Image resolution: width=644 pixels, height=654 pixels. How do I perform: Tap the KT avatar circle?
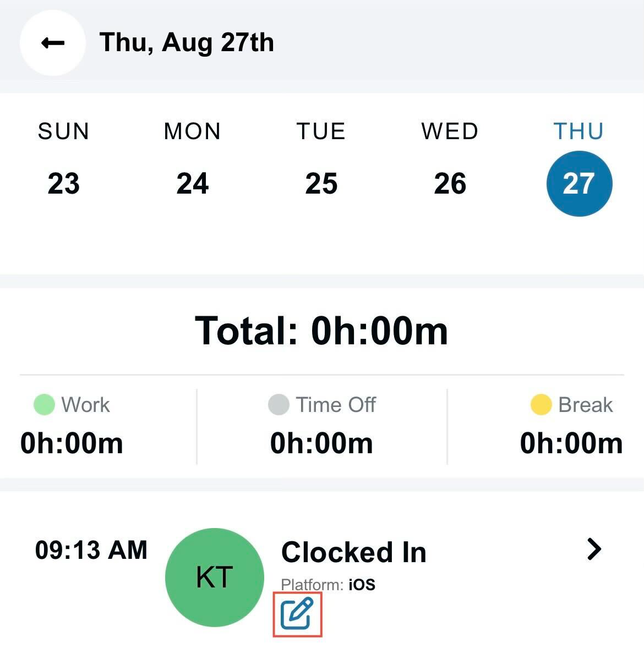coord(215,577)
